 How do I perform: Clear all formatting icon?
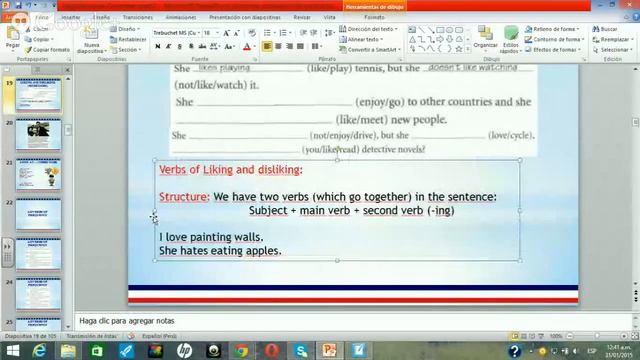pos(252,33)
